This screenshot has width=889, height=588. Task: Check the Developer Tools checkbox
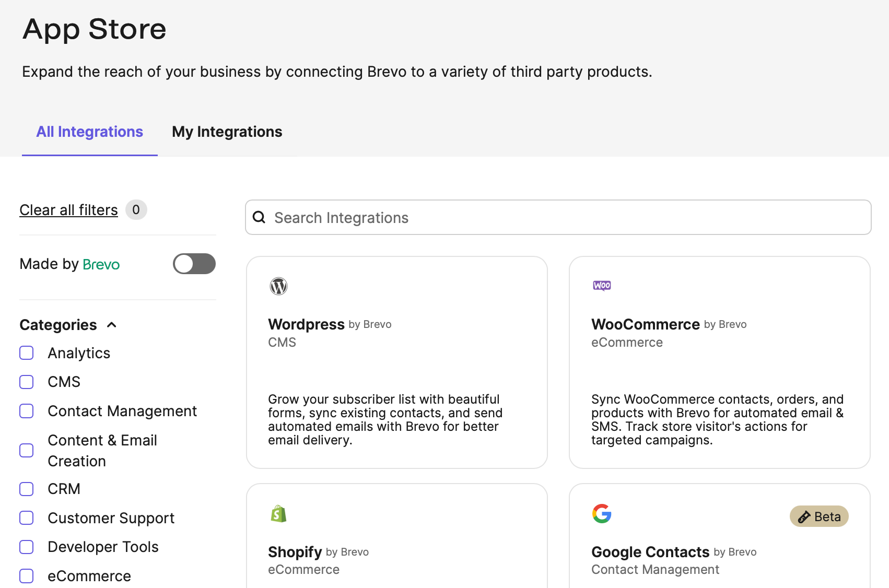pyautogui.click(x=27, y=547)
